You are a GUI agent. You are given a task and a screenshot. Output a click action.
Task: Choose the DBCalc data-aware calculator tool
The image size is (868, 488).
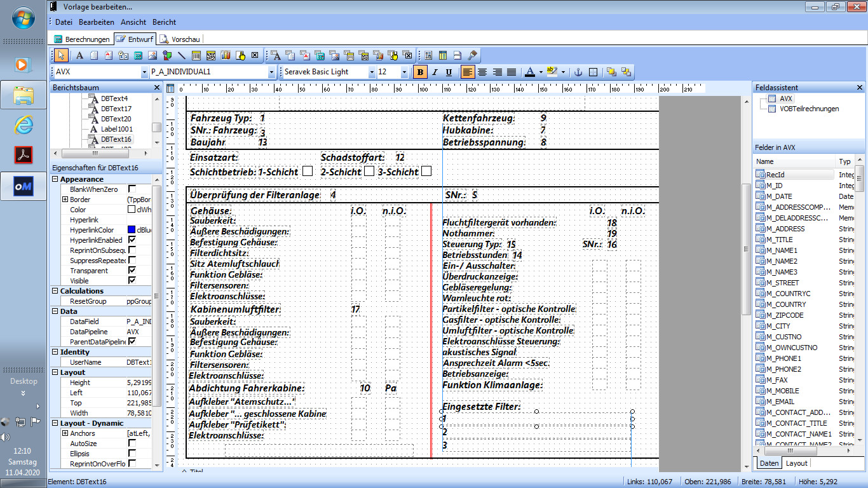click(320, 55)
